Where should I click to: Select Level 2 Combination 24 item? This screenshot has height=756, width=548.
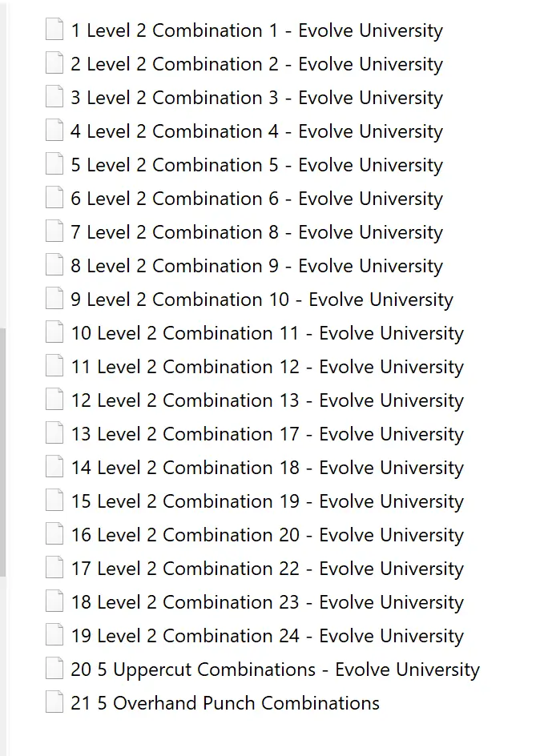[x=267, y=636]
